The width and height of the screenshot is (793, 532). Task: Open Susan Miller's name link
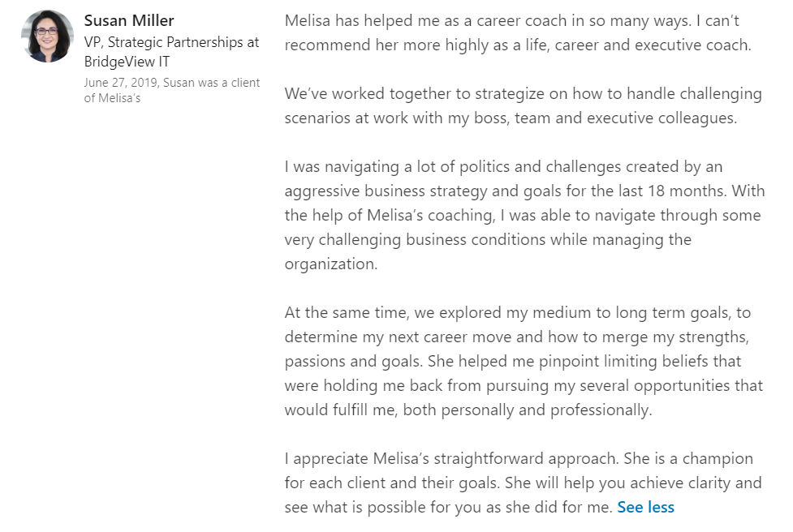[129, 20]
